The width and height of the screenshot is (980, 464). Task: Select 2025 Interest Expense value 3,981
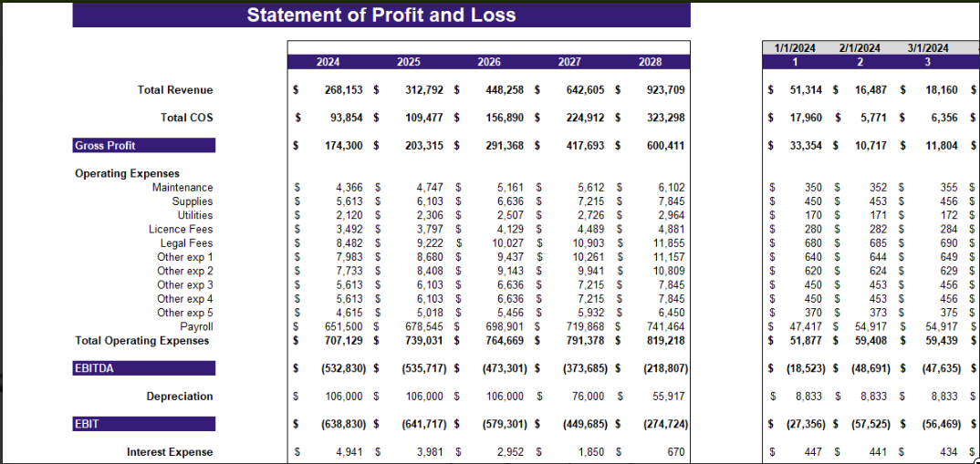[x=430, y=452]
